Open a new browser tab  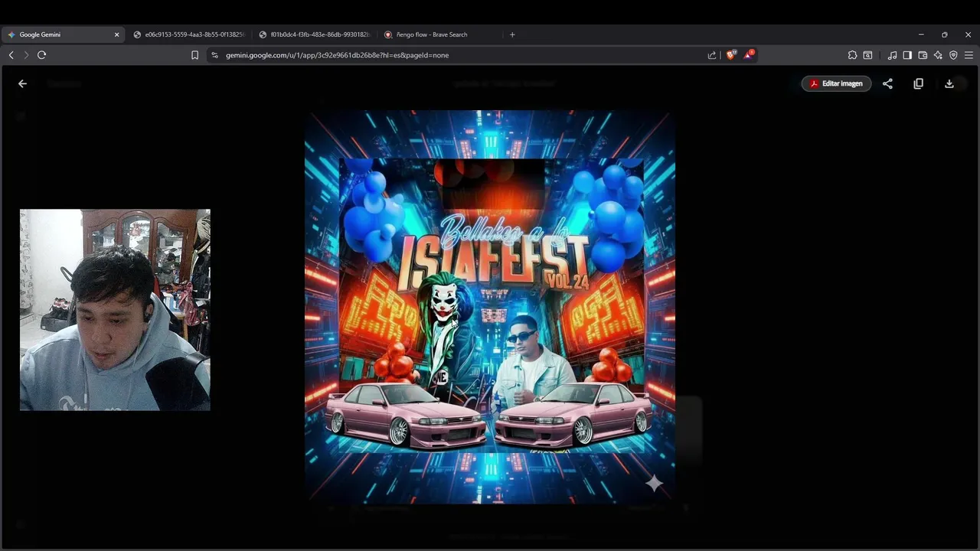[512, 34]
